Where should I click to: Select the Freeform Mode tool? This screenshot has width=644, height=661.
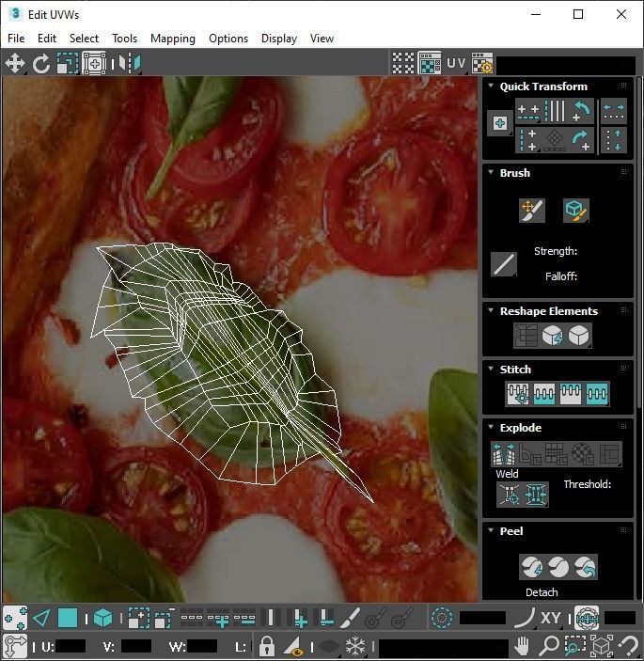tap(94, 64)
